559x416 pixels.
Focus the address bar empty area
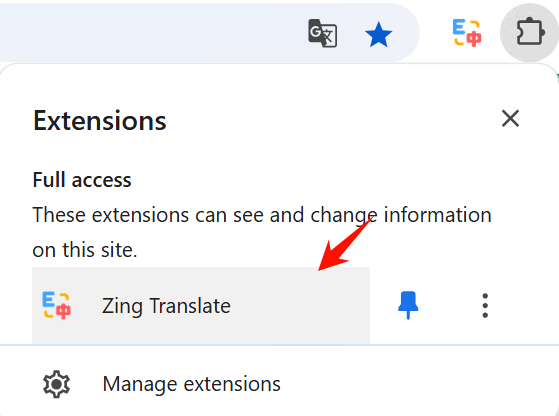[150, 33]
